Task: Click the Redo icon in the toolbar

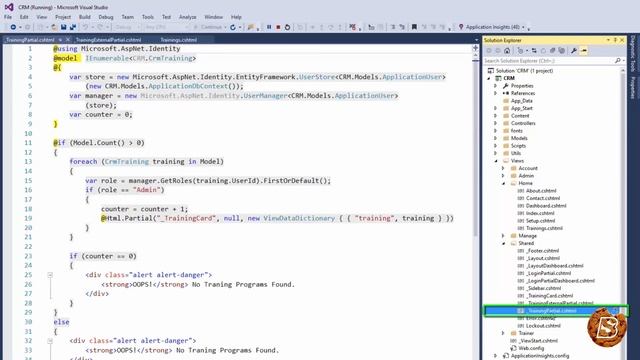Action: pyautogui.click(x=99, y=27)
